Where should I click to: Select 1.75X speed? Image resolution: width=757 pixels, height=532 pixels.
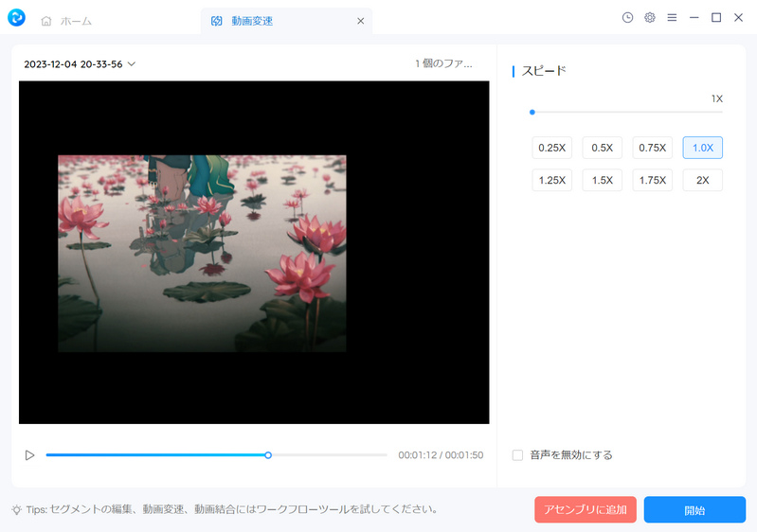652,180
